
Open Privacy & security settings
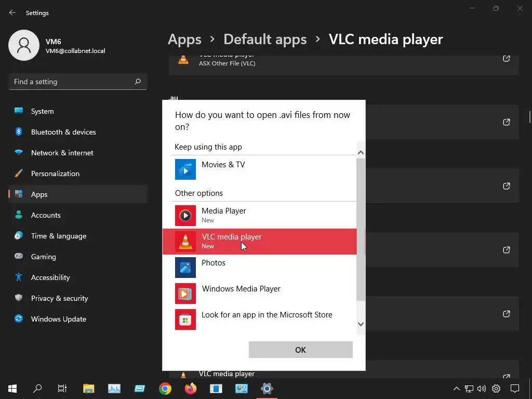coord(78,298)
